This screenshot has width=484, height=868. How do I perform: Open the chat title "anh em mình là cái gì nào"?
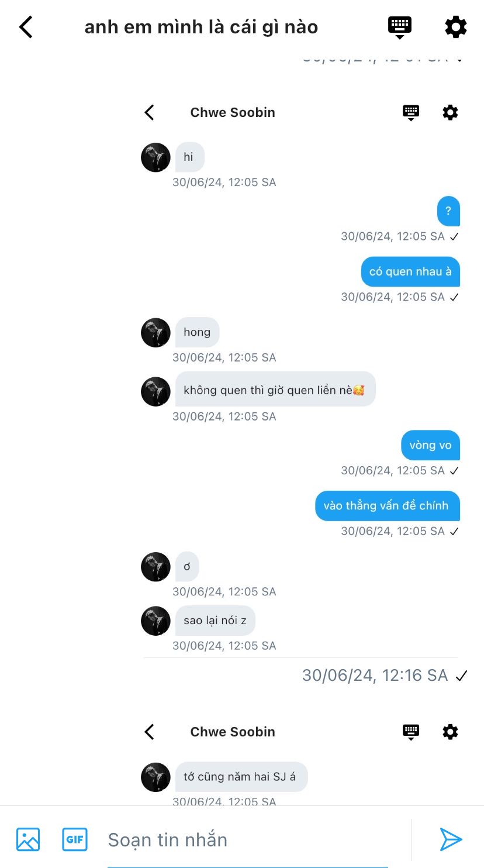[202, 27]
